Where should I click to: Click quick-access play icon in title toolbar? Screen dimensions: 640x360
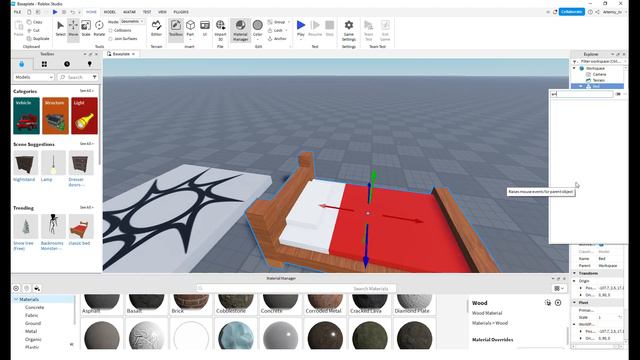(55, 12)
